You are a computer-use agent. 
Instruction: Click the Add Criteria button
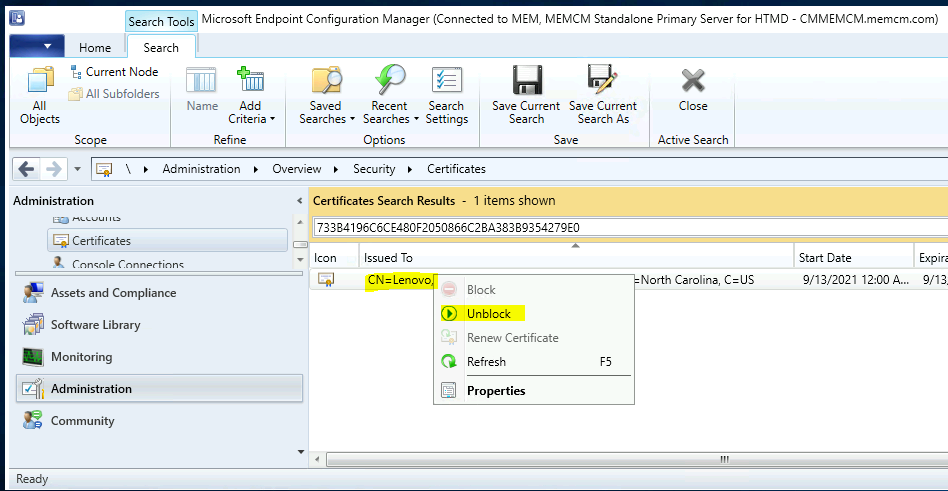click(251, 96)
